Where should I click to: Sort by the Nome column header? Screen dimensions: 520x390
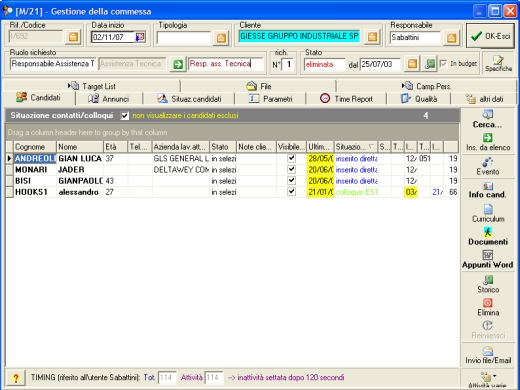pyautogui.click(x=80, y=147)
